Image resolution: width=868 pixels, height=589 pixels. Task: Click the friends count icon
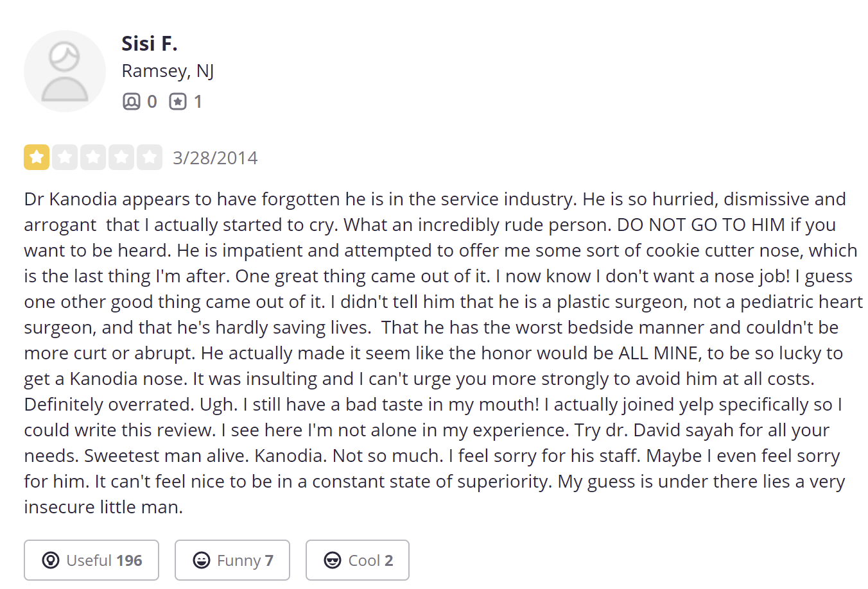[131, 101]
